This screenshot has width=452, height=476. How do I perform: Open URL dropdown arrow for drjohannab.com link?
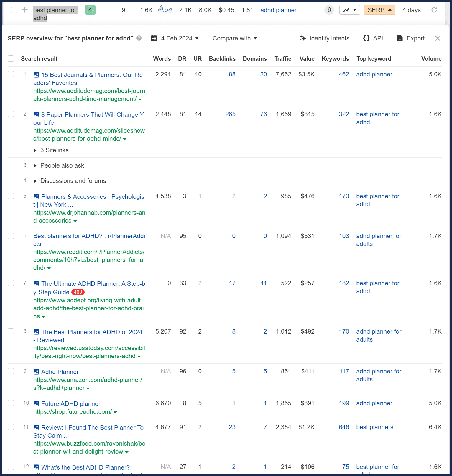(x=75, y=221)
